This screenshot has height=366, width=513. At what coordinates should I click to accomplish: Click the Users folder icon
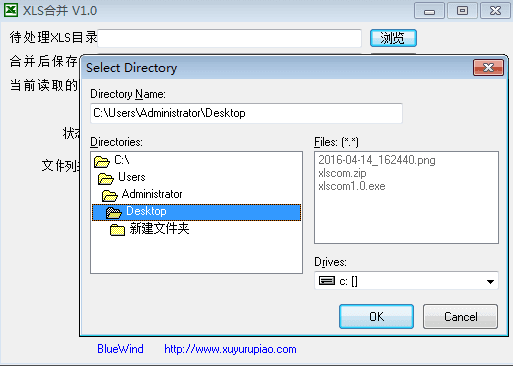click(x=106, y=179)
